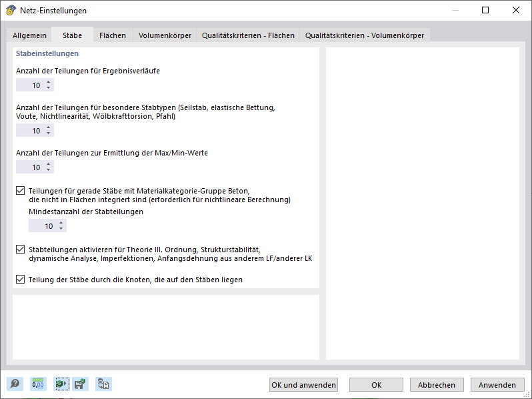Open units and decimal places settings icon
Image resolution: width=532 pixels, height=399 pixels.
pos(38,384)
